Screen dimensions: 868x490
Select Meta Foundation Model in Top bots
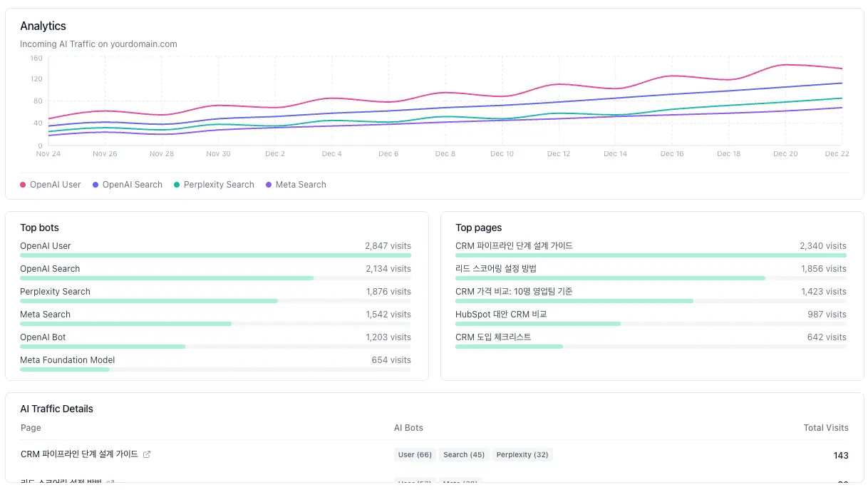tap(67, 360)
